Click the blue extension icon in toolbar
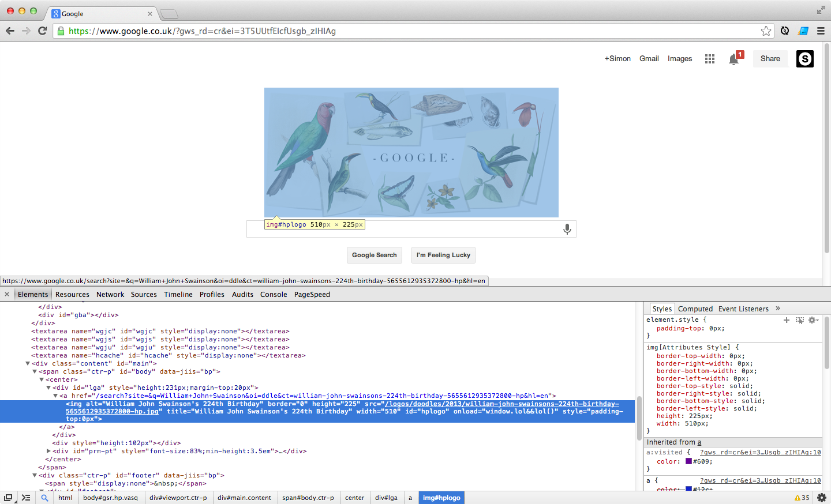 click(803, 31)
